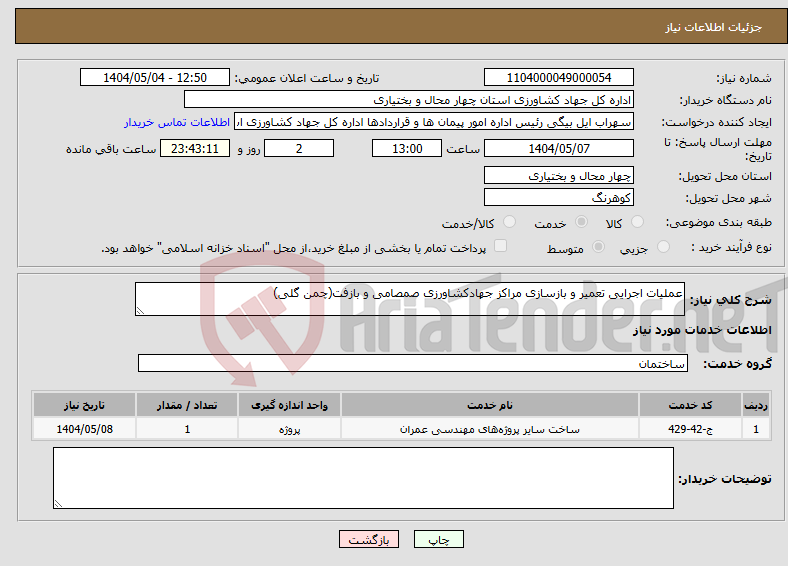Click the delivery city field کوهرنگ
Screen dimensions: 788x566
(x=559, y=197)
